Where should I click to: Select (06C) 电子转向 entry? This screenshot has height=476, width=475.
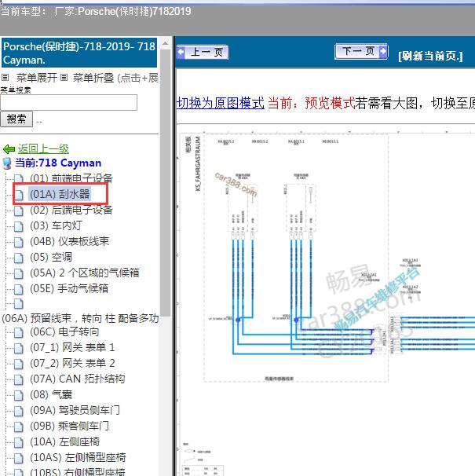click(64, 332)
